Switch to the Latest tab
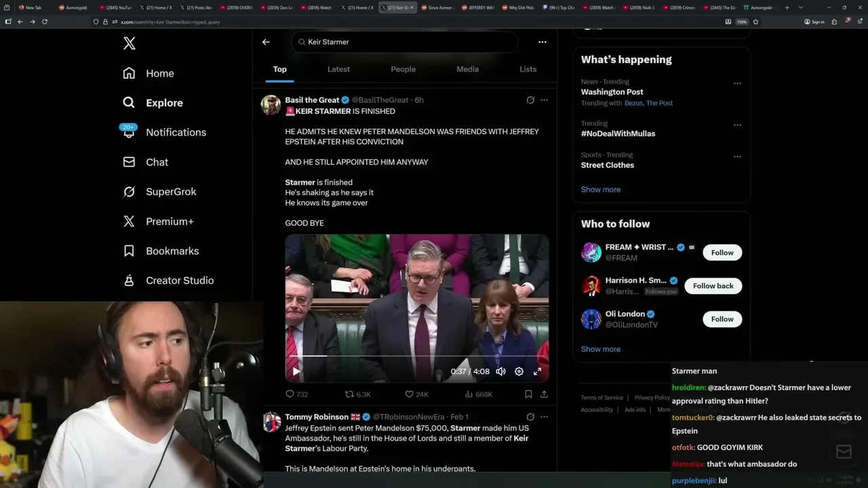The height and width of the screenshot is (488, 868). tap(338, 69)
